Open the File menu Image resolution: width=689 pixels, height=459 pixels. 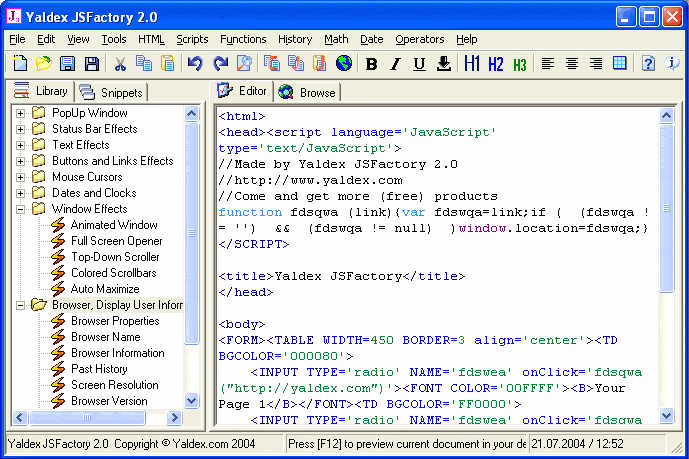[17, 40]
